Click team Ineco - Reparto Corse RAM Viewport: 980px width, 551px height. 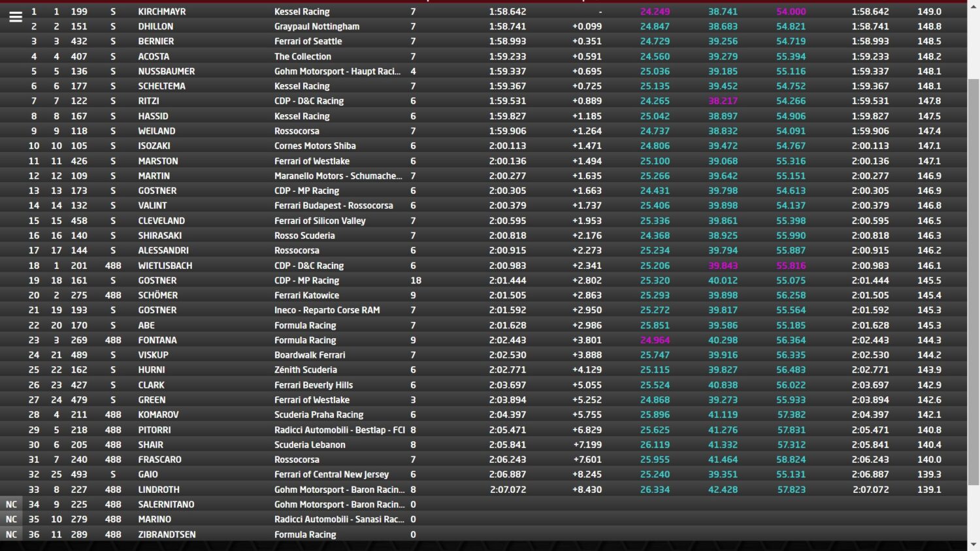(x=327, y=310)
